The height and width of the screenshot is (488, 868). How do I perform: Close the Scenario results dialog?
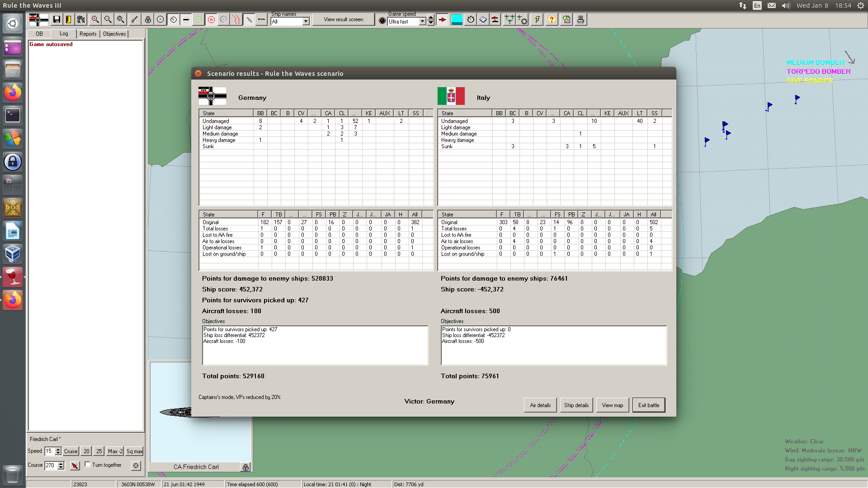click(x=198, y=73)
